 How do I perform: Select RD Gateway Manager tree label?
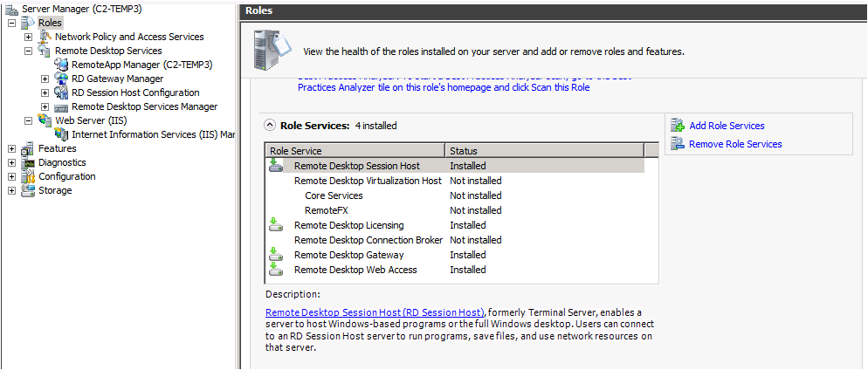coord(117,79)
